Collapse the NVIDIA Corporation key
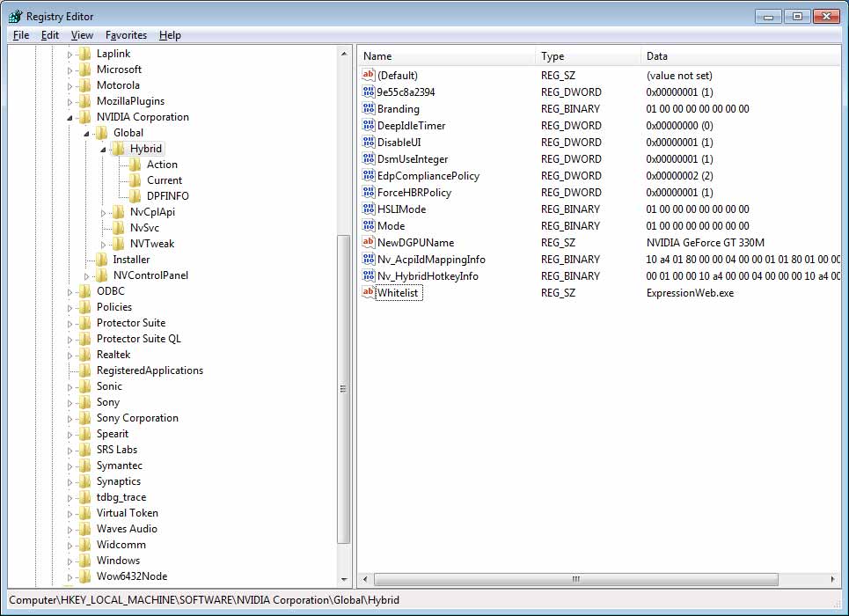Image resolution: width=849 pixels, height=616 pixels. (x=70, y=118)
